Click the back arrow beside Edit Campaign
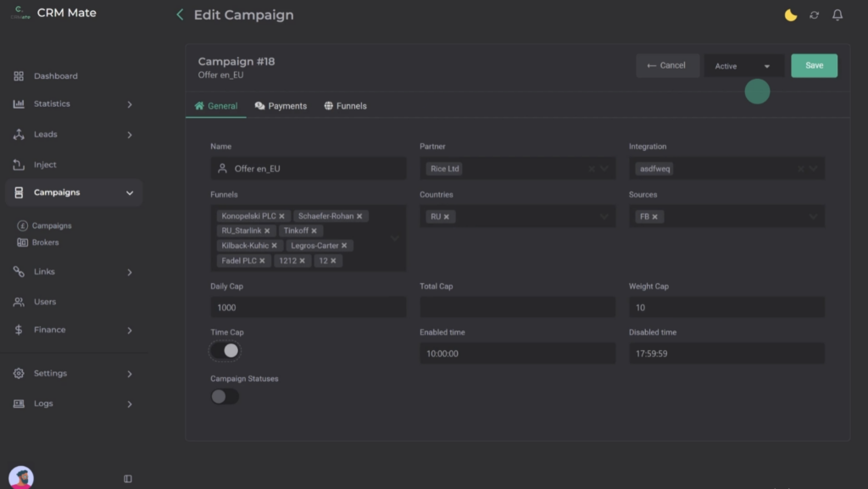This screenshot has width=868, height=489. click(180, 15)
